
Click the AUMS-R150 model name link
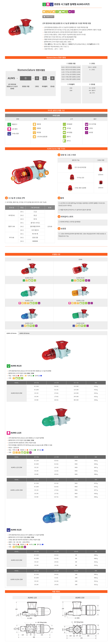coord(80,278)
